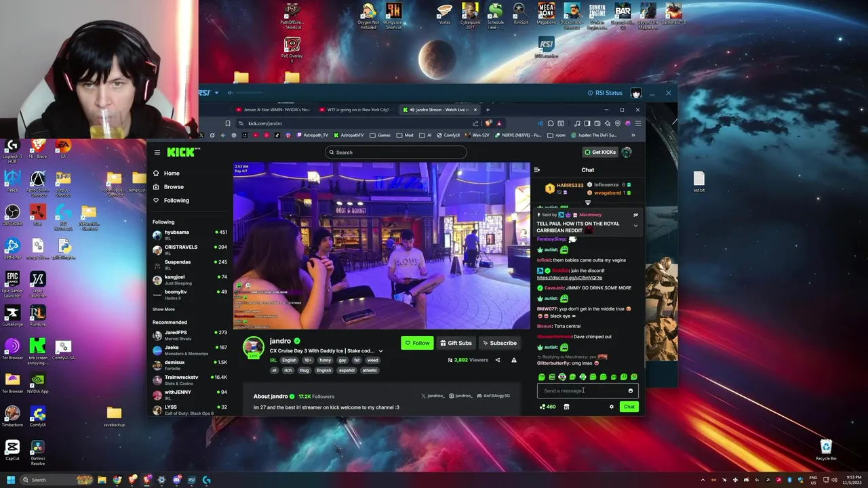The width and height of the screenshot is (868, 488).
Task: Open CRISTRAVELS channel in Following list
Action: 190,249
